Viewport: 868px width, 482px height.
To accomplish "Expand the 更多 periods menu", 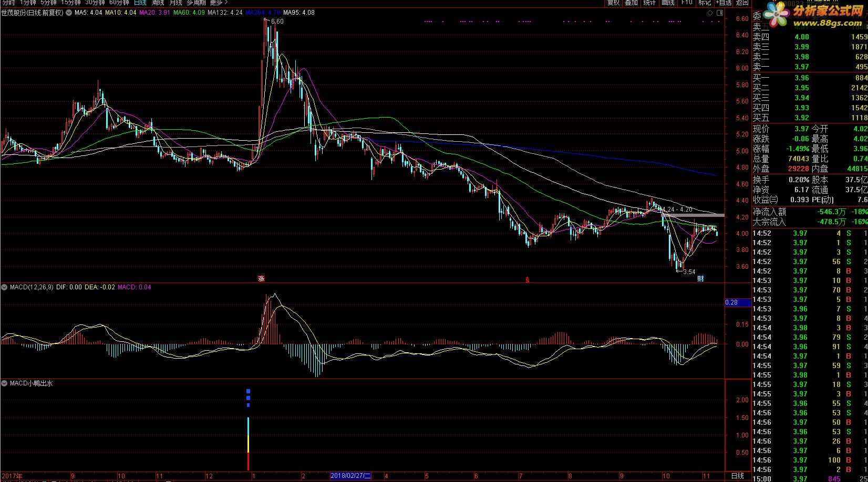I will click(219, 3).
